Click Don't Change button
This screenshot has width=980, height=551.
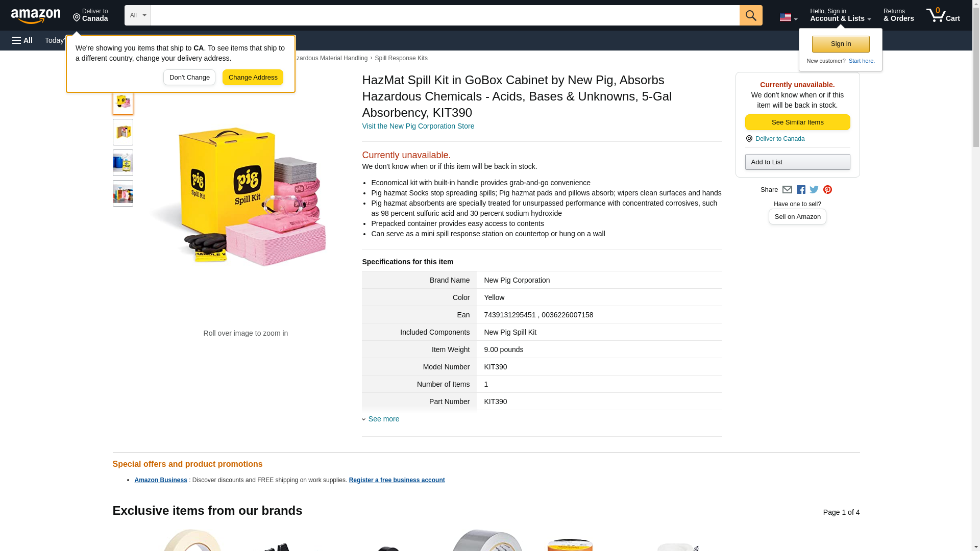click(189, 78)
